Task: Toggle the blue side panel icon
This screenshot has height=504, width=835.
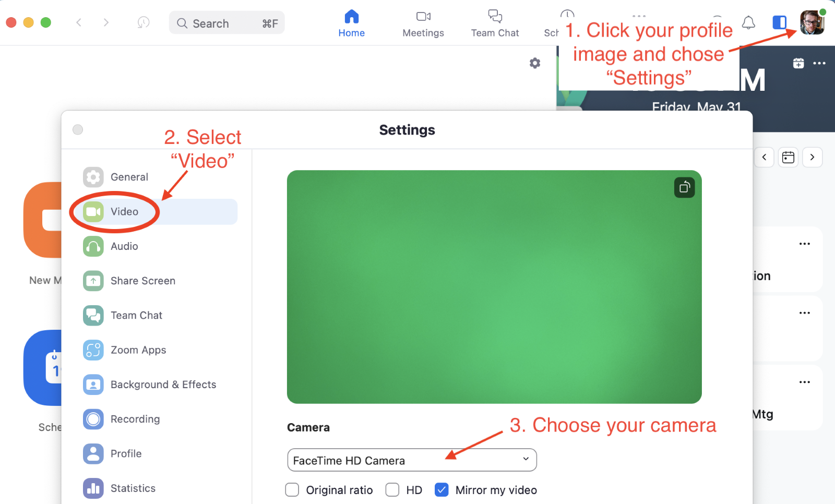Action: click(x=779, y=22)
